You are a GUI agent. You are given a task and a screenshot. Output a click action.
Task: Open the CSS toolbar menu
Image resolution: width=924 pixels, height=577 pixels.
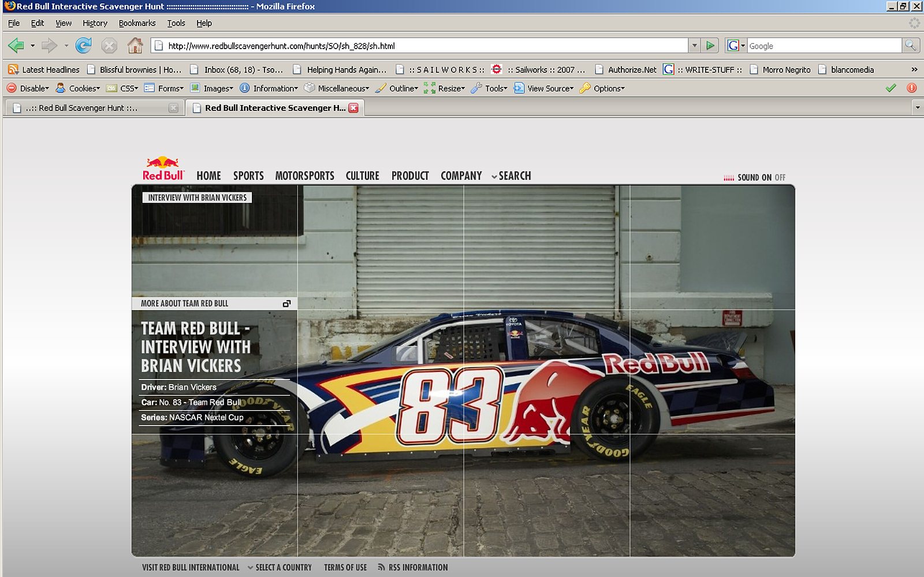pos(122,88)
